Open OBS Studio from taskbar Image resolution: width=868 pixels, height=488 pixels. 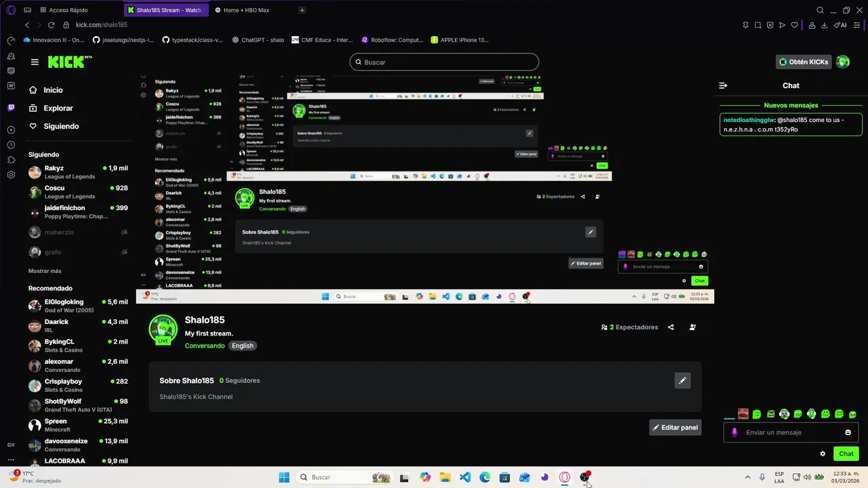pos(585,477)
